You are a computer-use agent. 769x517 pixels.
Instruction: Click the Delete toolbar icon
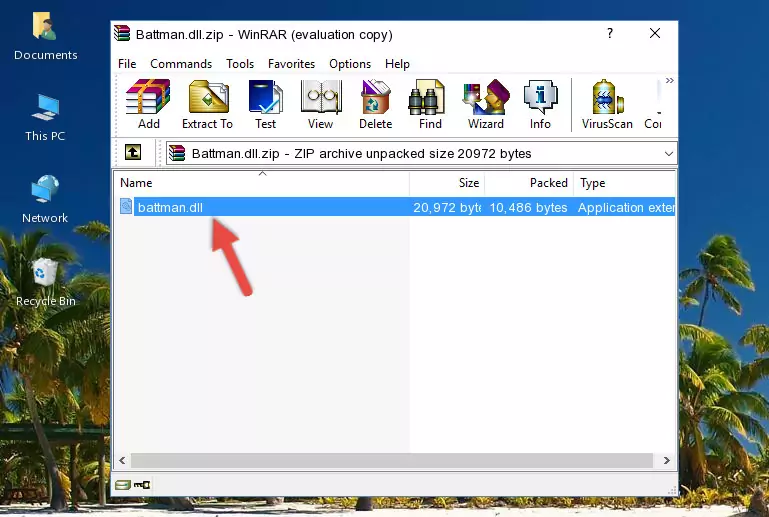pos(376,104)
